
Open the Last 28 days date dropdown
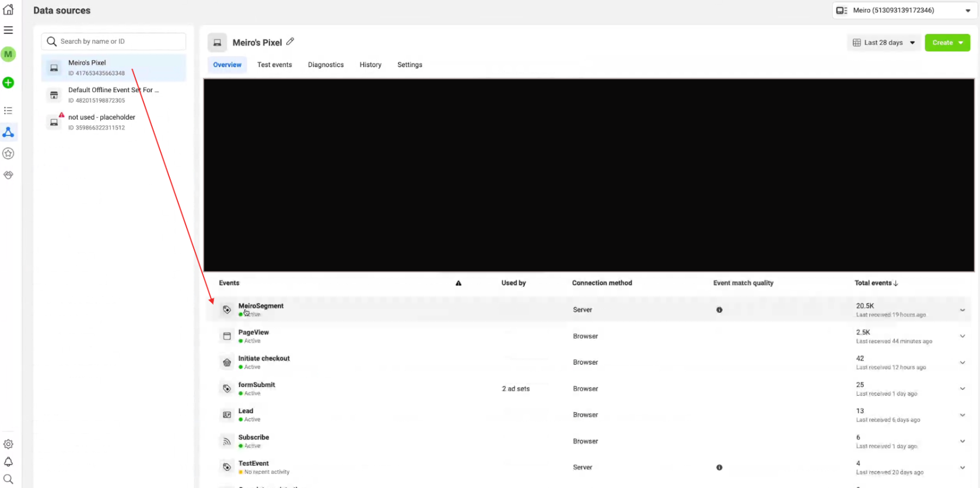(884, 43)
